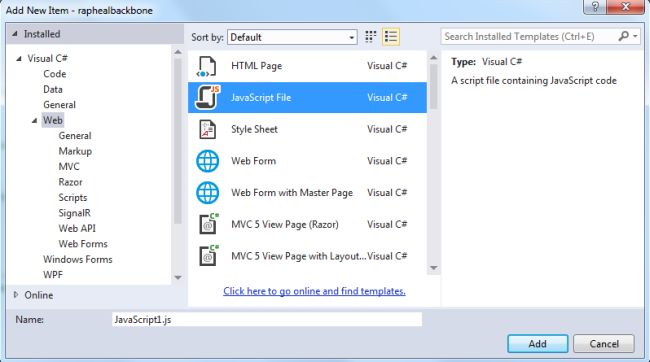Click the Web Form globe icon
Viewport: 650px width, 362px height.
pyautogui.click(x=207, y=161)
